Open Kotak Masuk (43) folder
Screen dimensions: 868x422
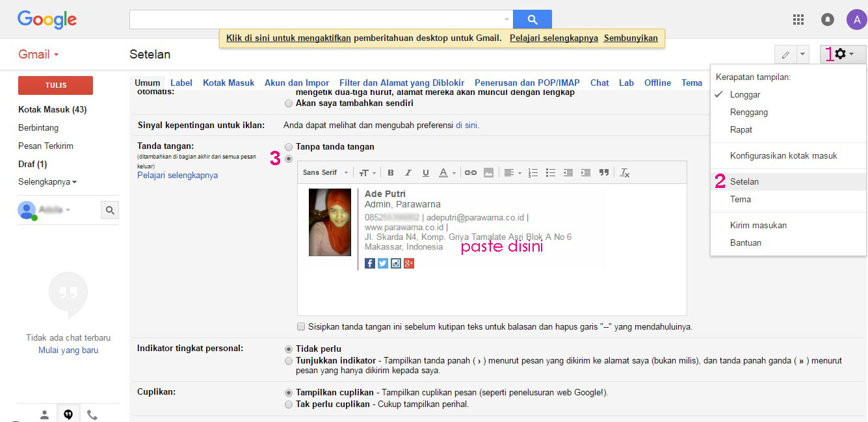[52, 109]
